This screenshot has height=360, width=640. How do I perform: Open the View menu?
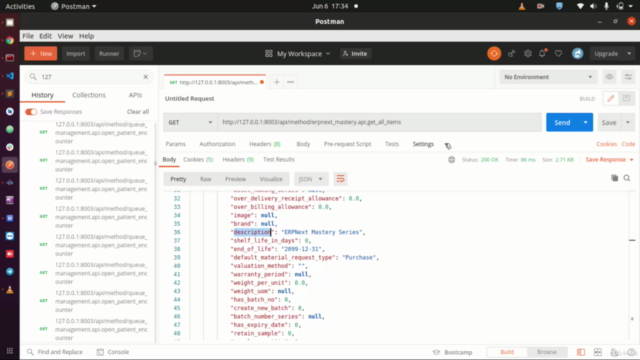65,36
